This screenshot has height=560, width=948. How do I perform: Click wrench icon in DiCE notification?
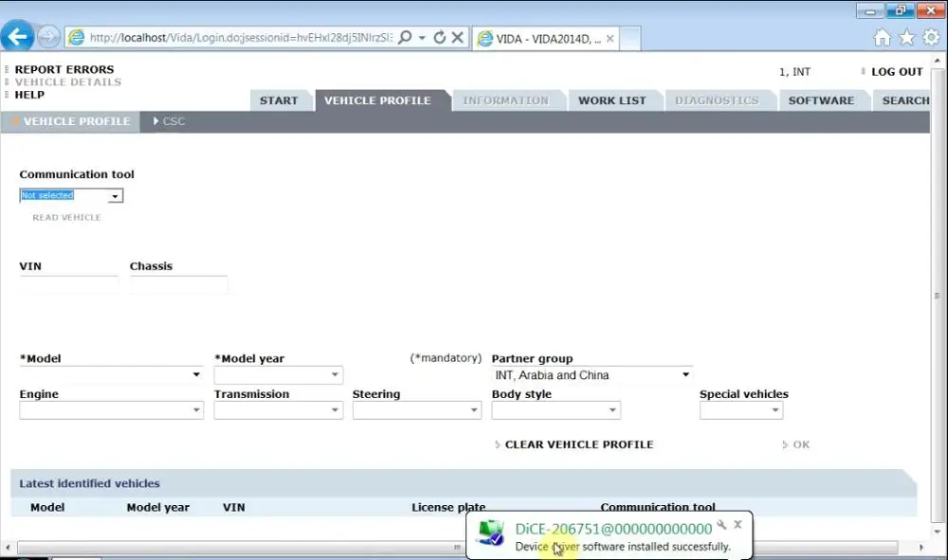tap(721, 524)
